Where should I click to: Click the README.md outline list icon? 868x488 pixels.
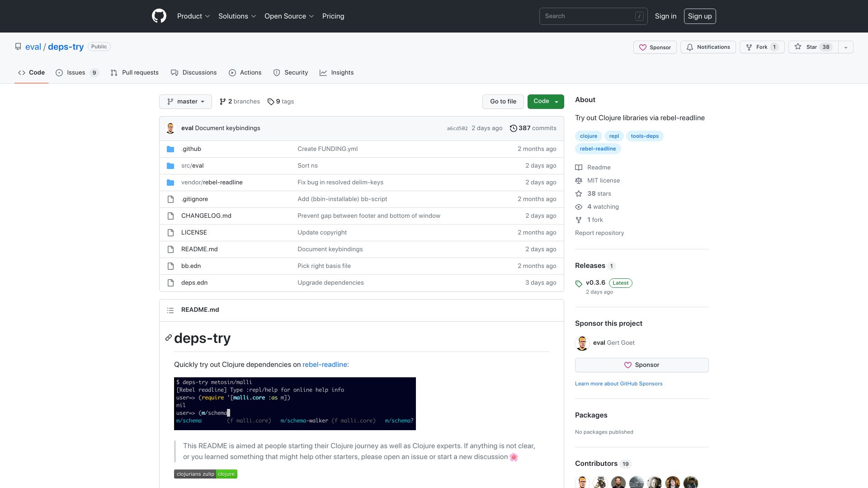[x=170, y=310]
